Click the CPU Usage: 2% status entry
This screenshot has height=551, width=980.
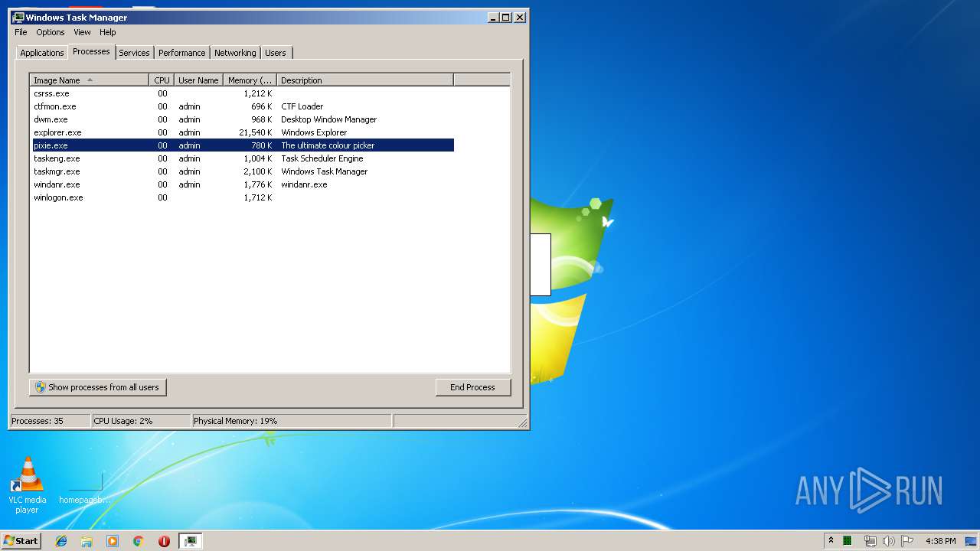pyautogui.click(x=141, y=421)
